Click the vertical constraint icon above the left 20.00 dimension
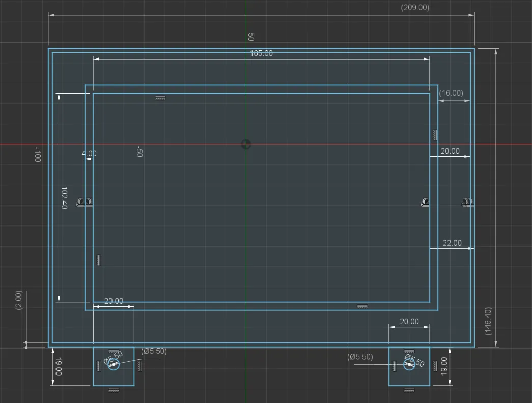This screenshot has width=532, height=403. pyautogui.click(x=99, y=260)
